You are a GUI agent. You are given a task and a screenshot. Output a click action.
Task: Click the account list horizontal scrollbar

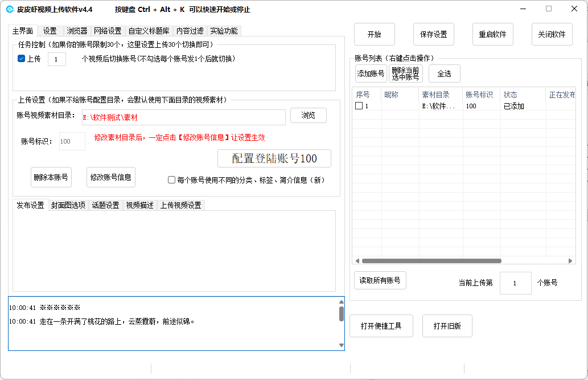(x=431, y=260)
